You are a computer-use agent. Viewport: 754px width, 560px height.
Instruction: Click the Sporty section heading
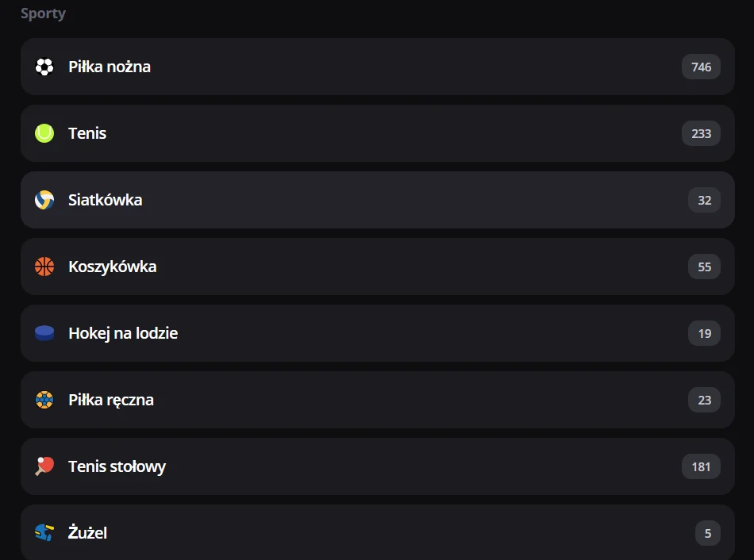[x=43, y=13]
